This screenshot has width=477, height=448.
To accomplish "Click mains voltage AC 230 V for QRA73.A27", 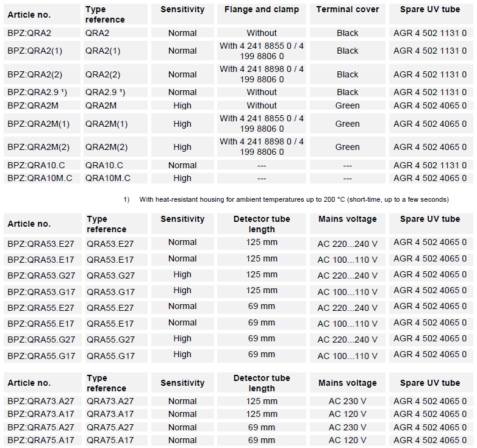I will pos(348,401).
